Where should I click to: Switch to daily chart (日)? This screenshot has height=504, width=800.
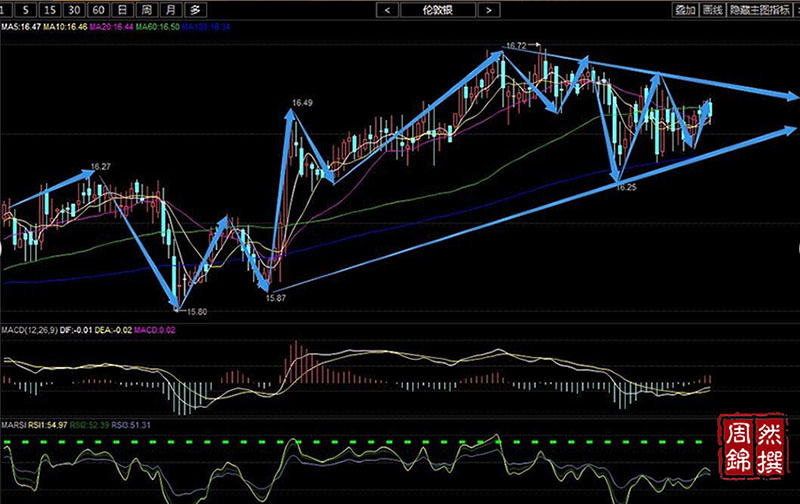(122, 10)
